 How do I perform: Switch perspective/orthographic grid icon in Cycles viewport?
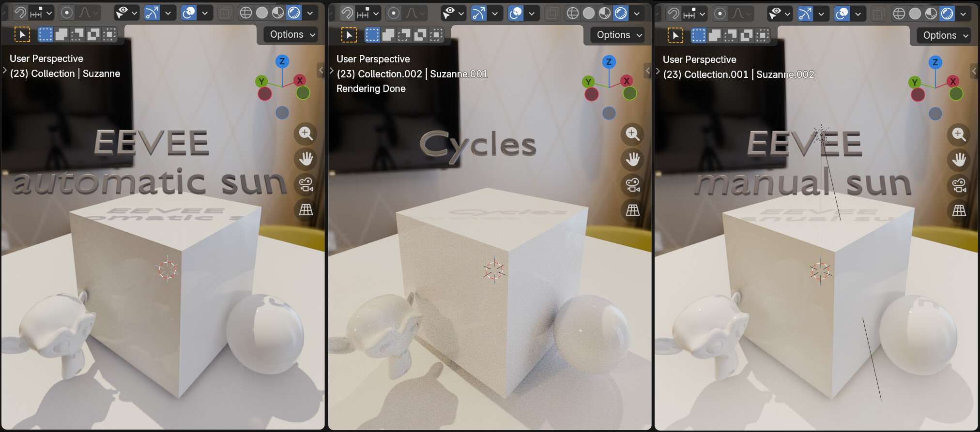[x=632, y=210]
